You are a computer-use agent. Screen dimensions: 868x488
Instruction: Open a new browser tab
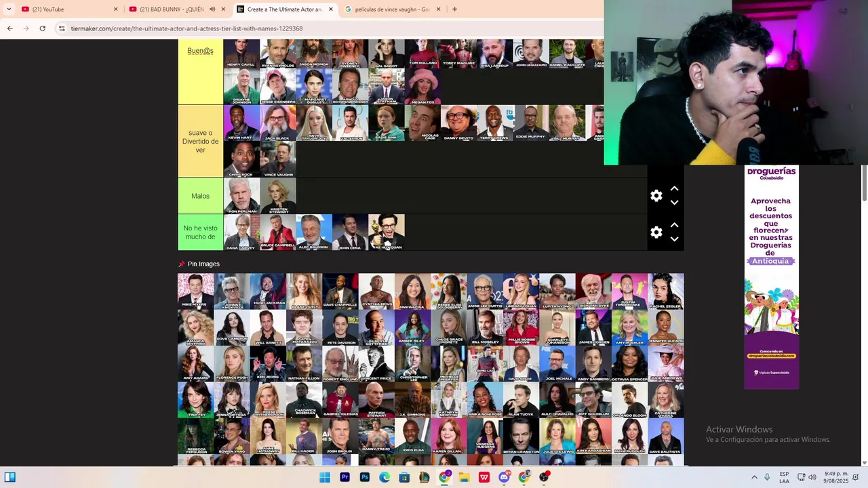pyautogui.click(x=454, y=9)
